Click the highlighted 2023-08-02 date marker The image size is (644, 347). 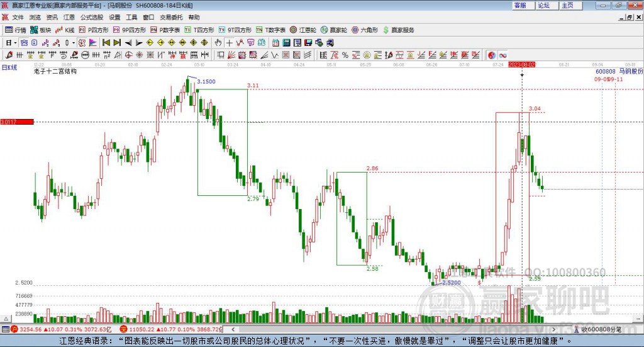(x=521, y=65)
